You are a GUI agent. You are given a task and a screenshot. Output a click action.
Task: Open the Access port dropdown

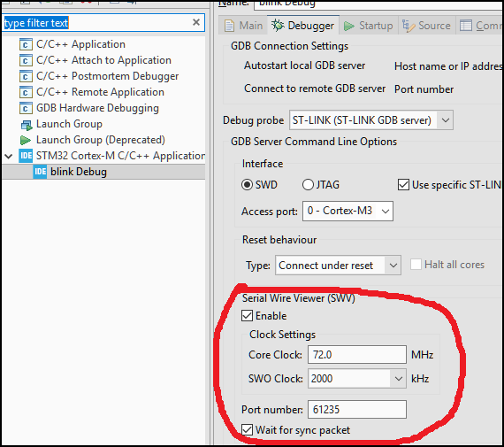[x=347, y=212]
